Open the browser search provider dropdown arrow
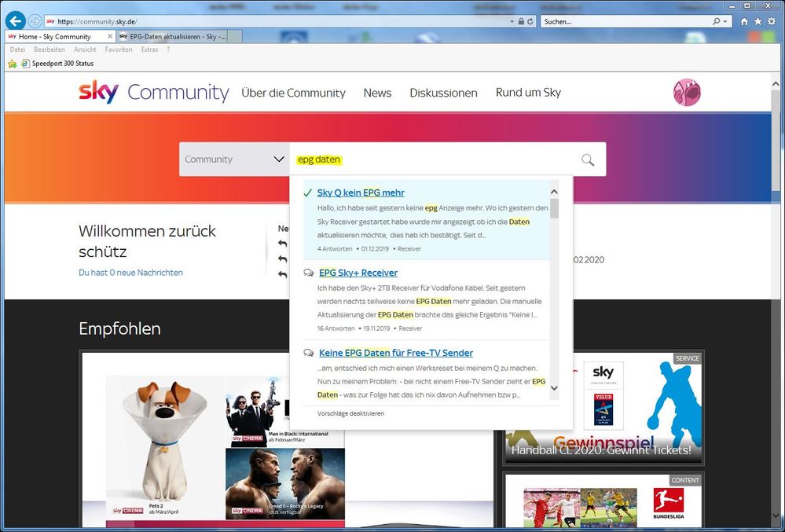The image size is (785, 532). pos(725,21)
